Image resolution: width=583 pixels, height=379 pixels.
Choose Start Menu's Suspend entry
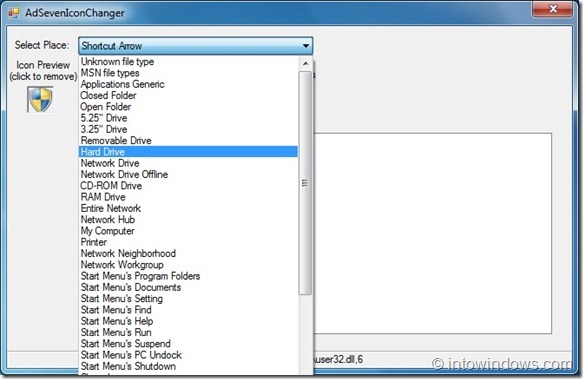tap(189, 343)
